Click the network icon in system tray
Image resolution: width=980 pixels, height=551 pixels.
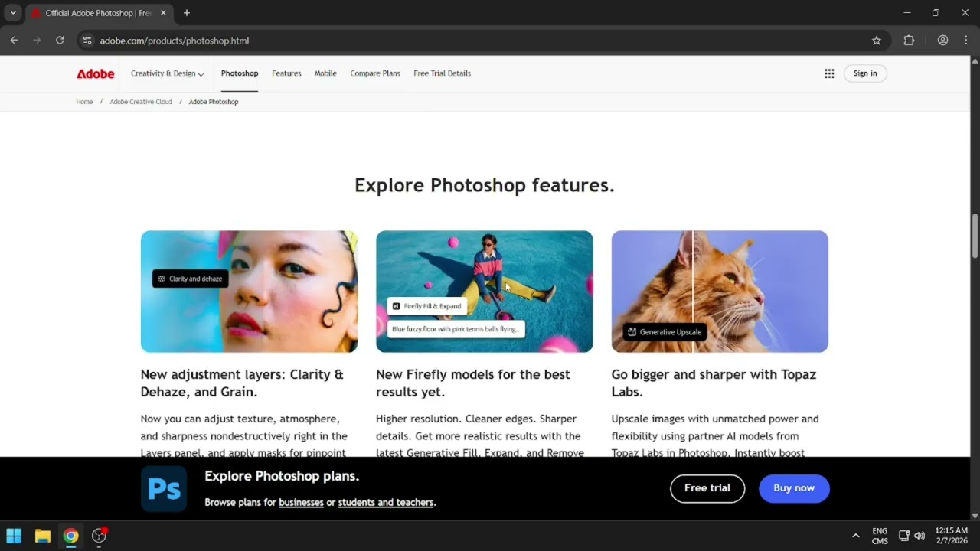pyautogui.click(x=903, y=536)
